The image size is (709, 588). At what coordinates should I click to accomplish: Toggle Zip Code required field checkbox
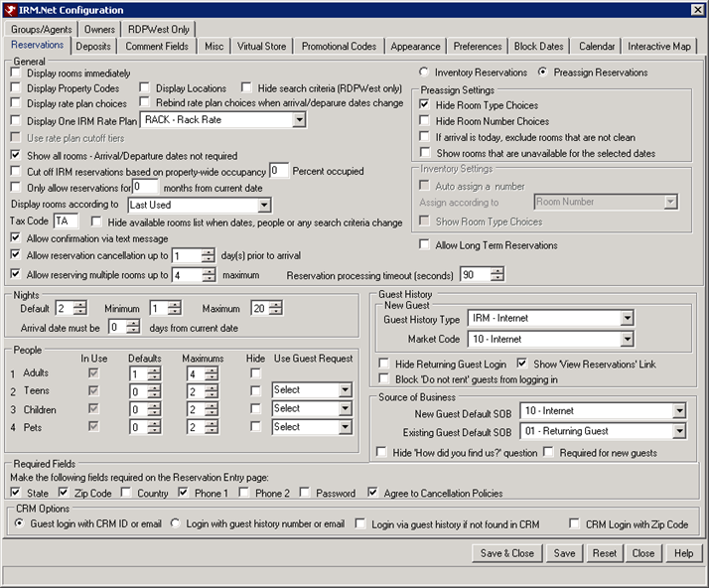click(x=64, y=492)
